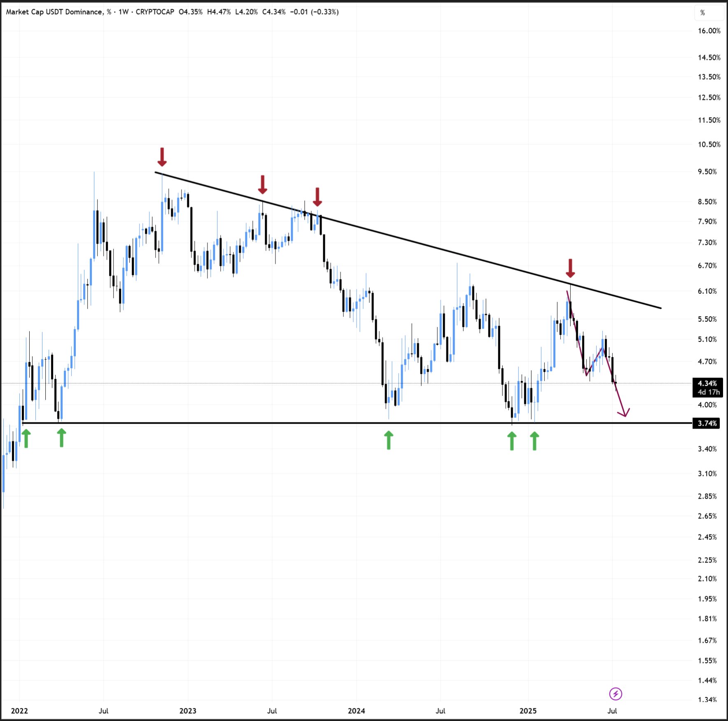Viewport: 728px width, 721px height.
Task: Click the CRYPTOCAP source label
Action: click(155, 12)
